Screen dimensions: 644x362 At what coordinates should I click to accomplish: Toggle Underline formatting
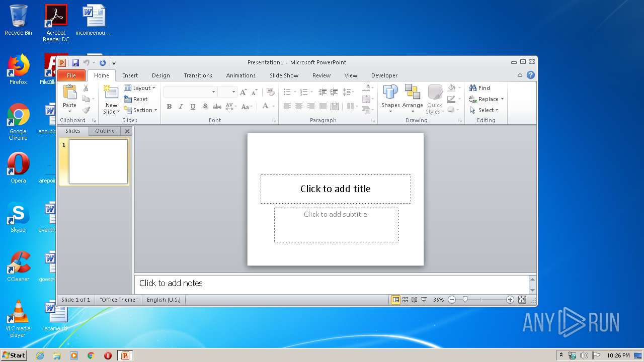pyautogui.click(x=193, y=107)
